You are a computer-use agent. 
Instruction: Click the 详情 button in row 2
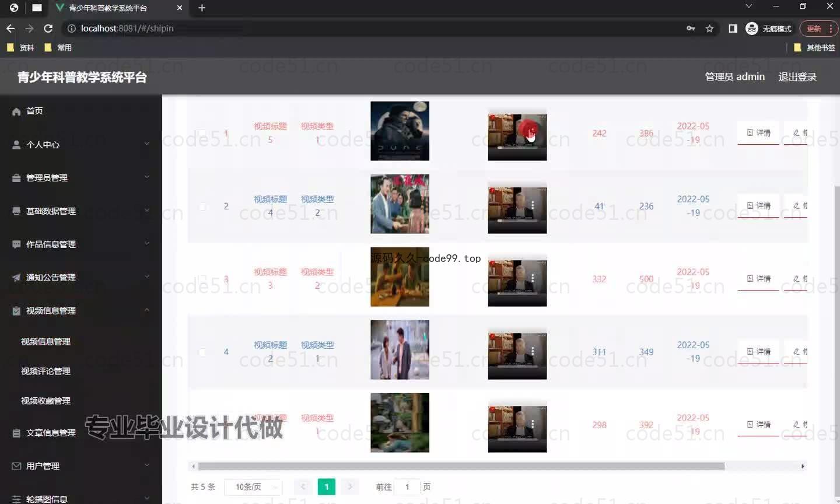(758, 206)
